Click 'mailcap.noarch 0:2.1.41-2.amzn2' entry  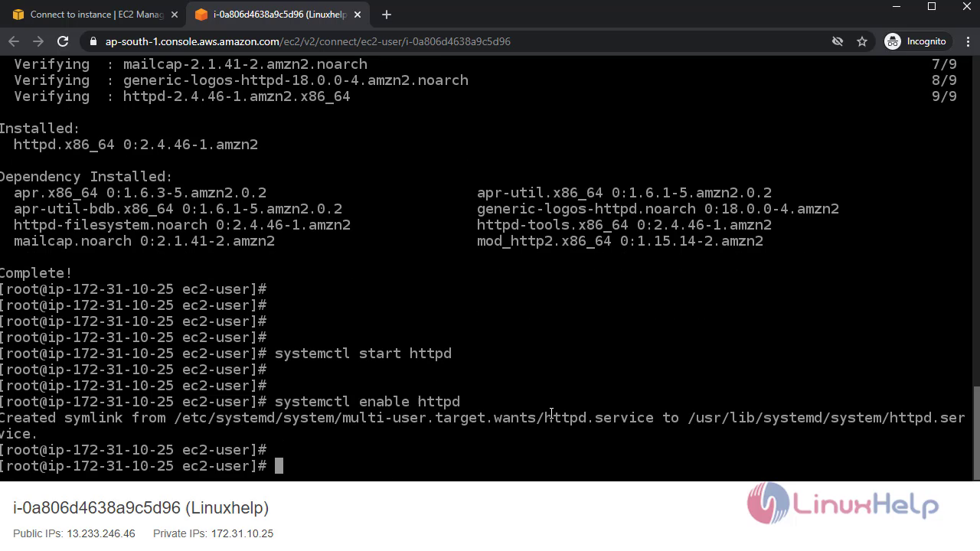(x=144, y=241)
